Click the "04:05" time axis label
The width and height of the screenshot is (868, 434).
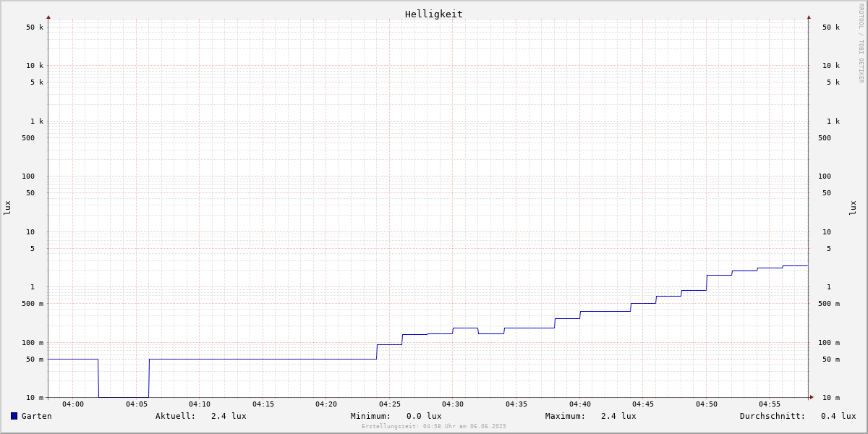137,404
